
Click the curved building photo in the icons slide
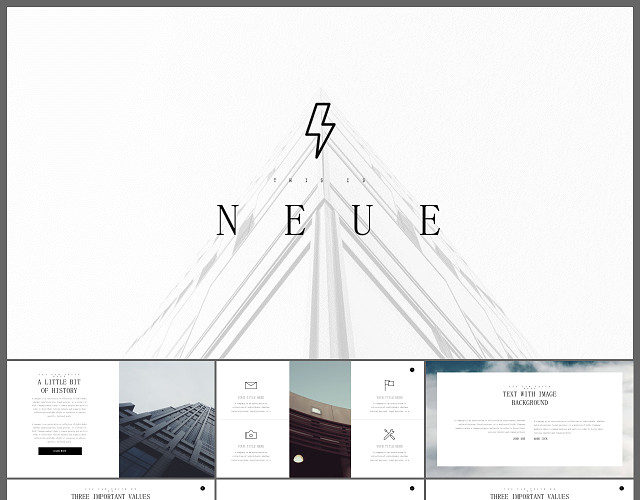tap(320, 419)
